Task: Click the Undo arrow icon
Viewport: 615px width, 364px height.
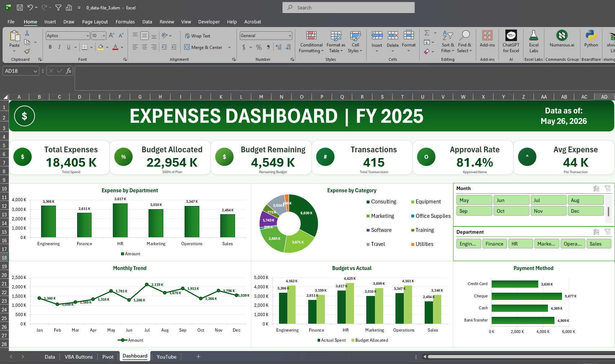Action: click(x=30, y=8)
